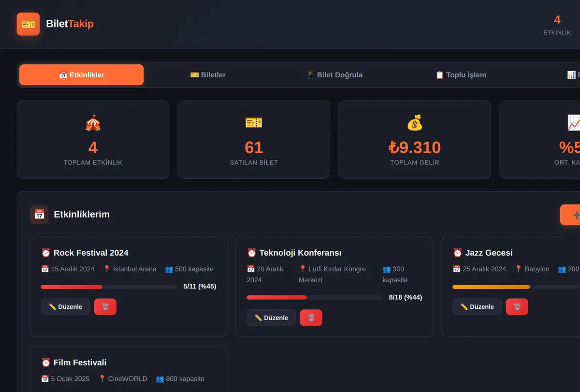Edit the Rock Festival 2024 event
The height and width of the screenshot is (392, 580).
pyautogui.click(x=65, y=307)
